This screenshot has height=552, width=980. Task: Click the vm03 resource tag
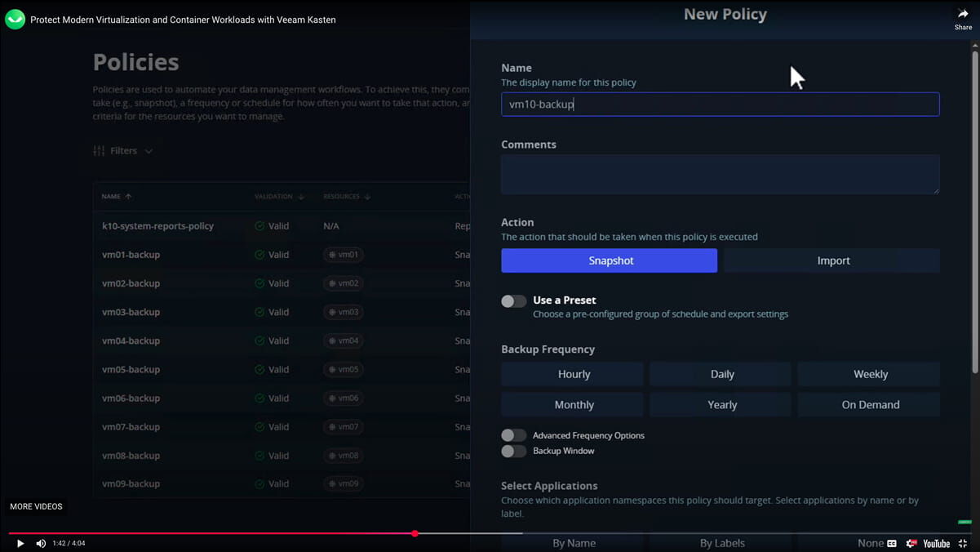344,312
